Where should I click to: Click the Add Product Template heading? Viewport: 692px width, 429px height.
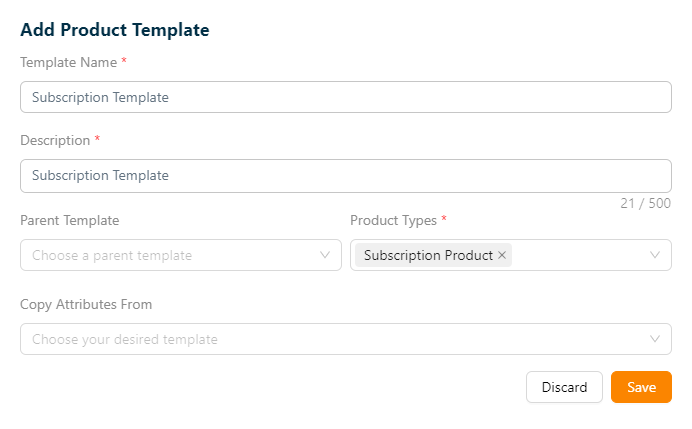[115, 30]
